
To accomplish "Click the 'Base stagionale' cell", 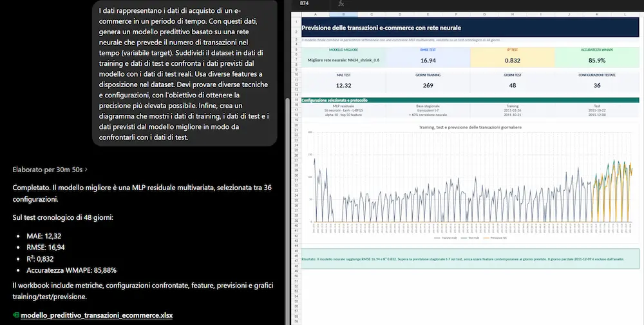I will click(x=428, y=106).
